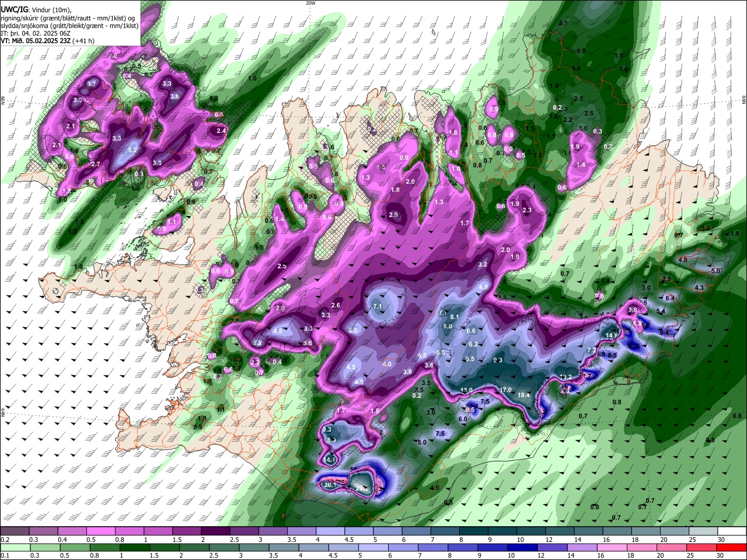Viewport: 747px width, 560px height.
Task: Click the 13.2 precipitation value on the map
Action: [x=566, y=377]
